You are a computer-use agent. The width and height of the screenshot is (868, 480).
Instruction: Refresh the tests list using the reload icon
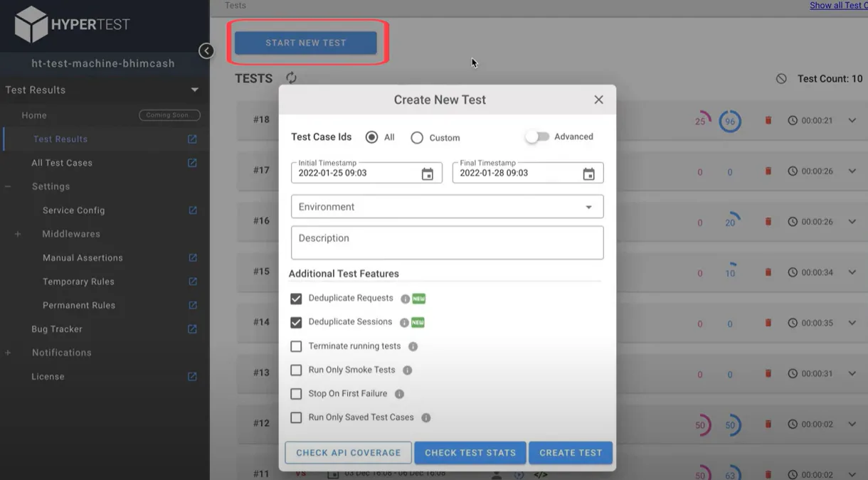(291, 78)
